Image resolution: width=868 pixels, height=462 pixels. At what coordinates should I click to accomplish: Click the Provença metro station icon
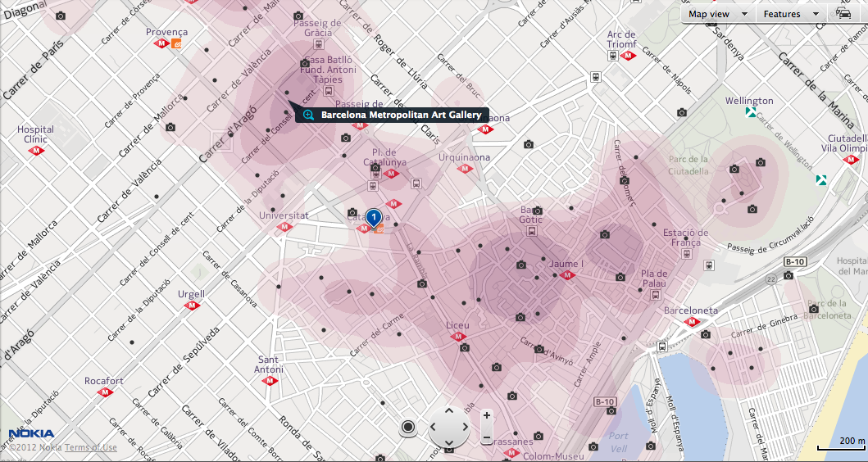tap(162, 43)
